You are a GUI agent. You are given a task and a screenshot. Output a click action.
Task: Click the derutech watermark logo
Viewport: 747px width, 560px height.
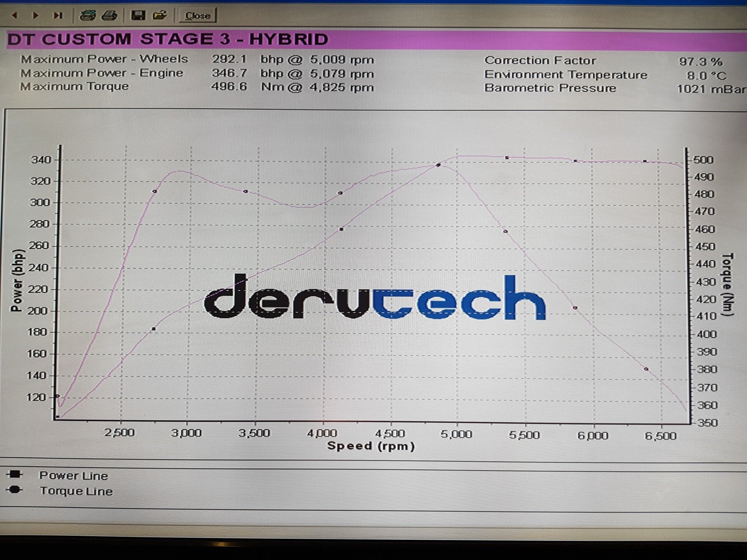pos(374,298)
